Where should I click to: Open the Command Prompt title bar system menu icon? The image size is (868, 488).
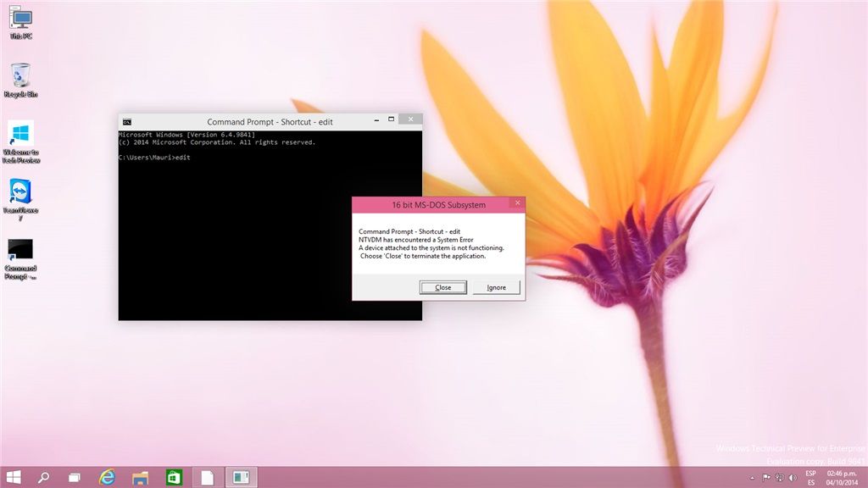pos(126,122)
